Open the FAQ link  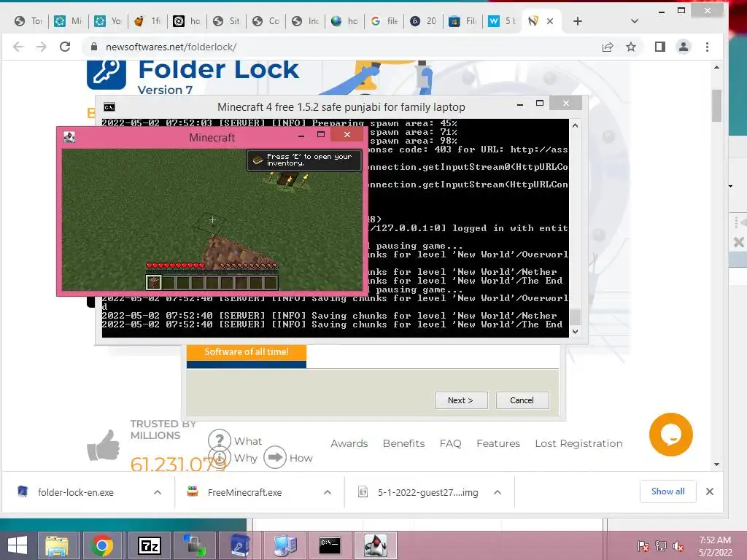click(451, 443)
